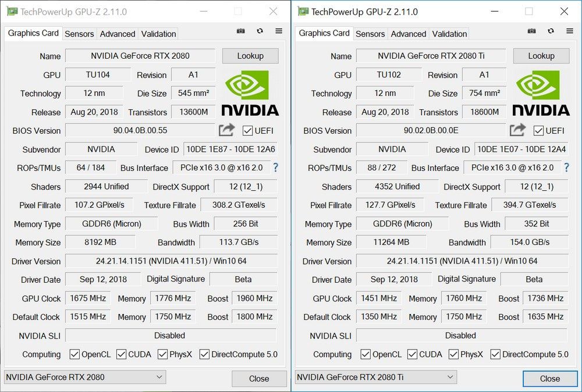Screen dimensions: 582x392
Task: Click Memory Size value 11264 MB
Action: (x=391, y=242)
